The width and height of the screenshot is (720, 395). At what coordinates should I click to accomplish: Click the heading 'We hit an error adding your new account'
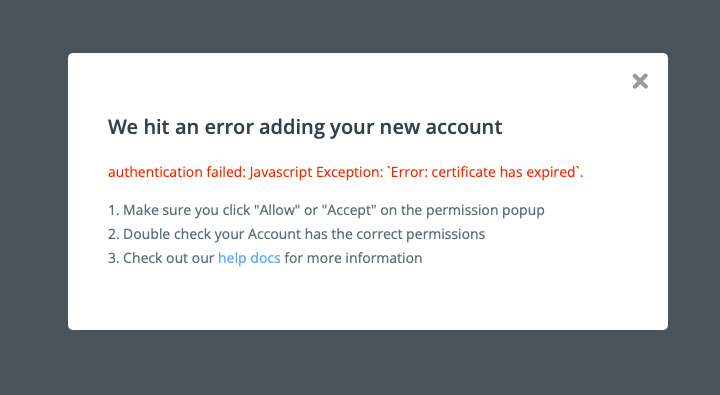(x=305, y=127)
